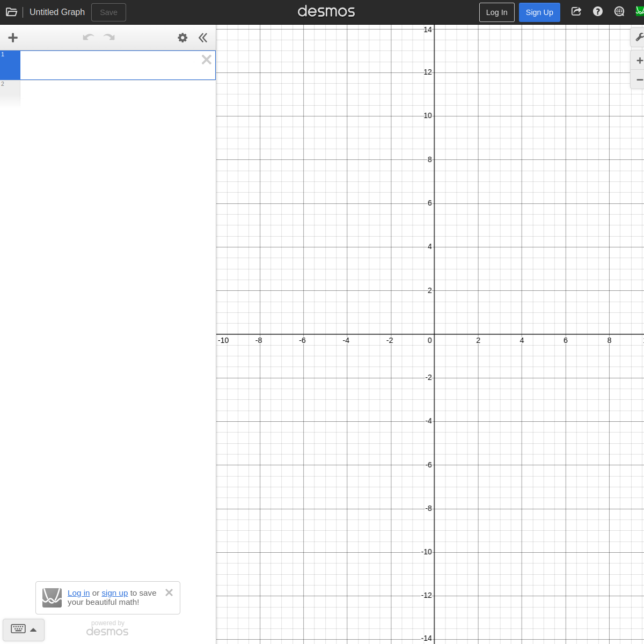Open the Add Expression menu

click(x=12, y=38)
